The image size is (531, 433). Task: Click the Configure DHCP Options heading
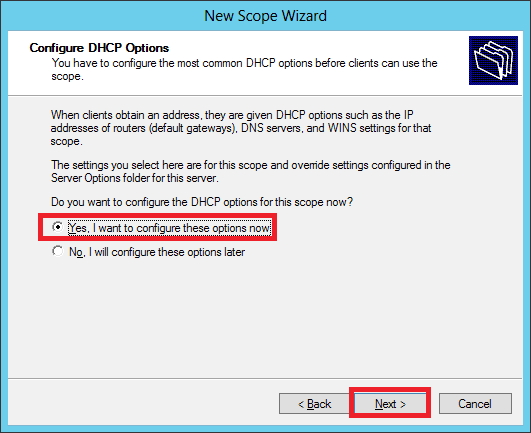99,48
